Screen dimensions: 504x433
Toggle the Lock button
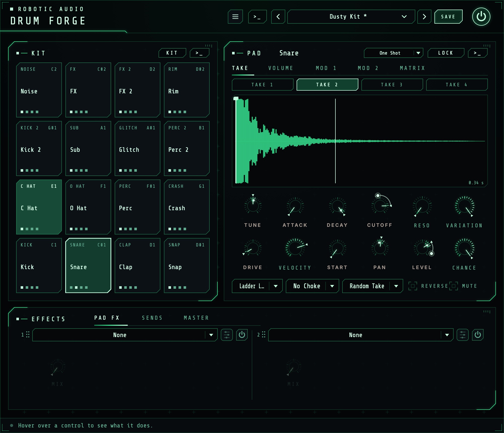(x=446, y=53)
